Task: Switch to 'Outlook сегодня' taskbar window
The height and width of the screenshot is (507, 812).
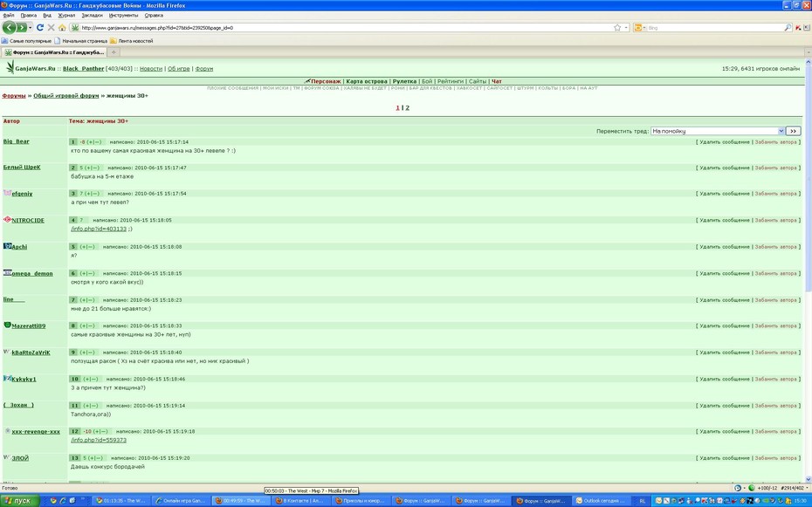Action: pos(600,501)
